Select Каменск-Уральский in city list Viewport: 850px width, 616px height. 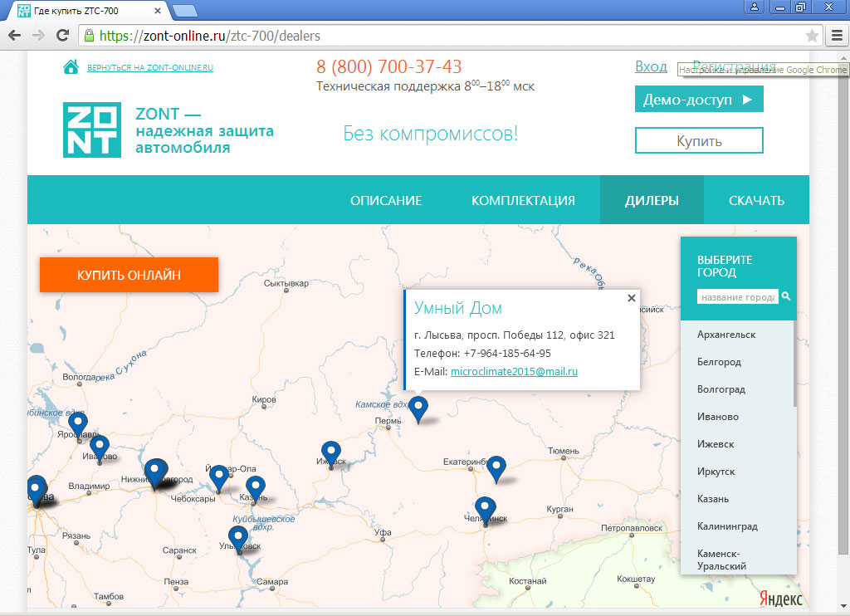pos(721,560)
